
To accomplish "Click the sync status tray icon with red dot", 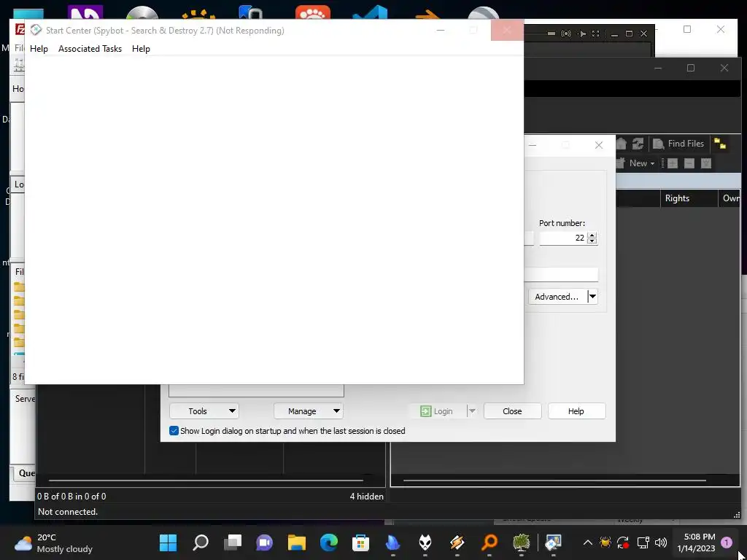I will [x=623, y=542].
